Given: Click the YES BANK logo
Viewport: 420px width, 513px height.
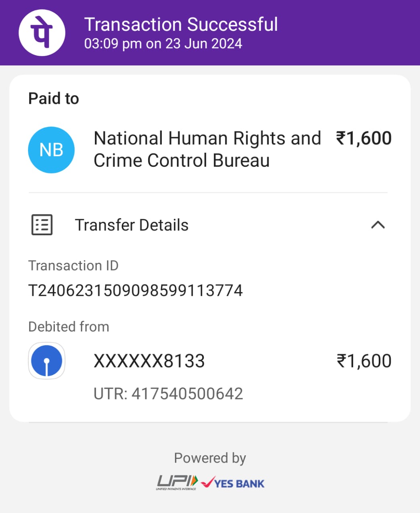Looking at the screenshot, I should 233,483.
